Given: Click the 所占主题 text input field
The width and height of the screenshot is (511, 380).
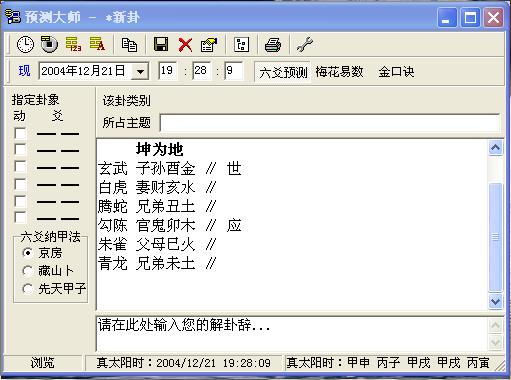Looking at the screenshot, I should pyautogui.click(x=330, y=123).
